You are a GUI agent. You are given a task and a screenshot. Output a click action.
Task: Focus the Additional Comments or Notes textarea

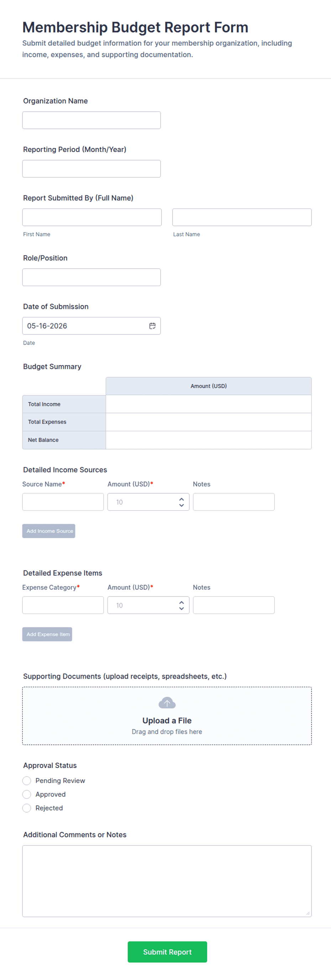pyautogui.click(x=167, y=881)
